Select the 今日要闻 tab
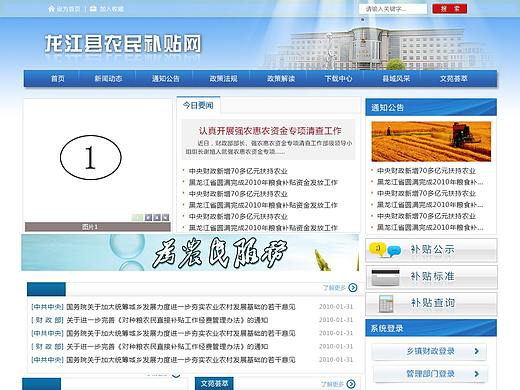 (x=198, y=106)
